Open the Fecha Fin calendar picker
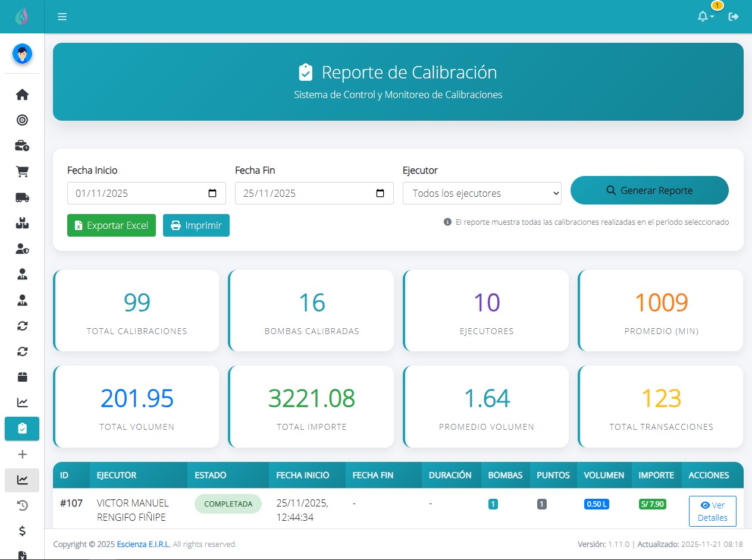Viewport: 752px width, 560px height. pos(380,193)
